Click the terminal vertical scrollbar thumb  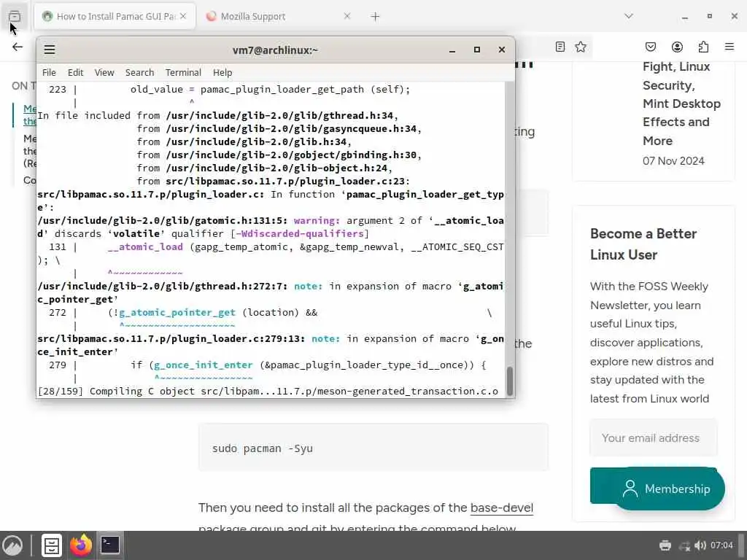pyautogui.click(x=510, y=381)
